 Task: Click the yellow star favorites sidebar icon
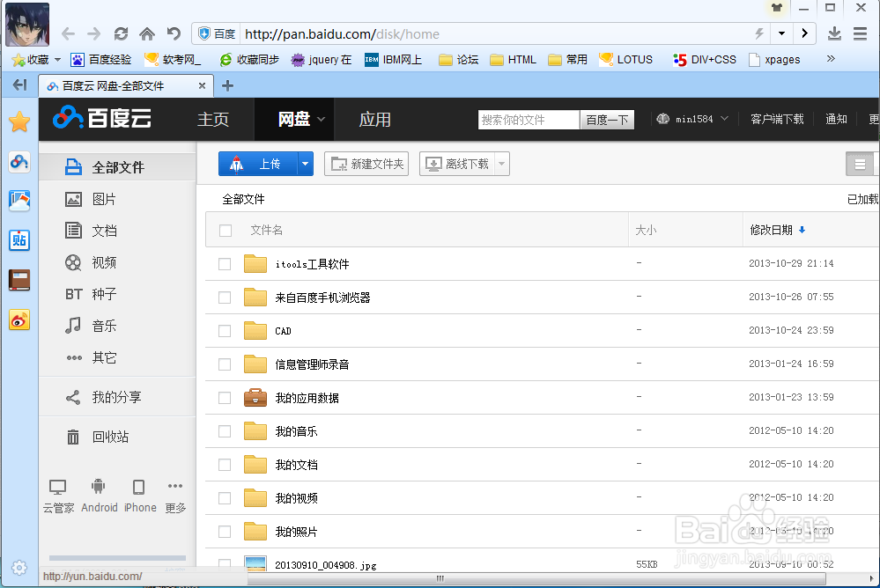(19, 121)
